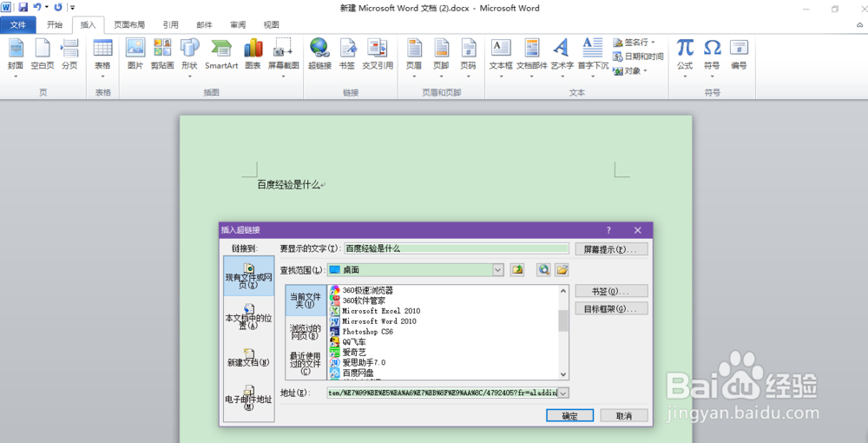The height and width of the screenshot is (443, 868).
Task: Select 本文档中的位置 link target
Action: 248,317
